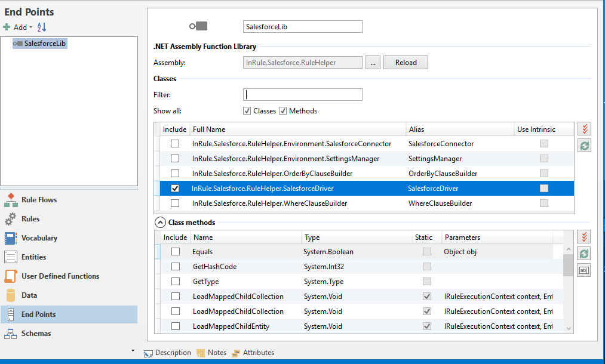Toggle Show all Methods checkbox
Screen dimensions: 605x364
[x=283, y=111]
